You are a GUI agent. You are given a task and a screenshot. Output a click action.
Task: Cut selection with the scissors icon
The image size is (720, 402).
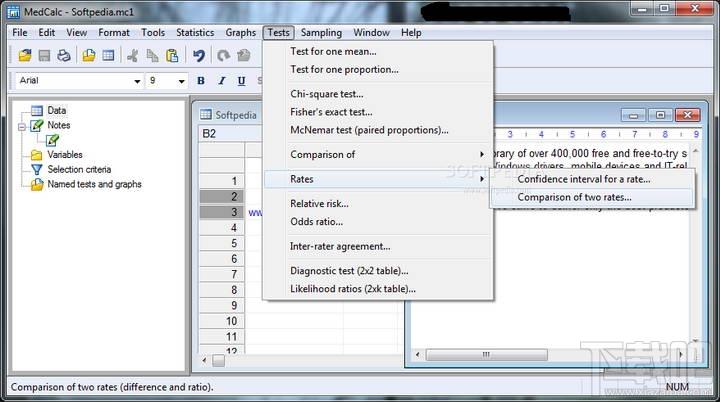(x=133, y=56)
